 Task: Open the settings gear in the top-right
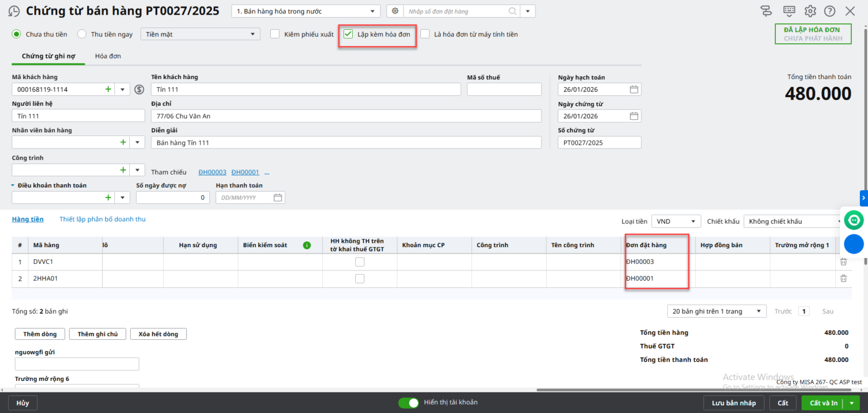click(x=810, y=11)
